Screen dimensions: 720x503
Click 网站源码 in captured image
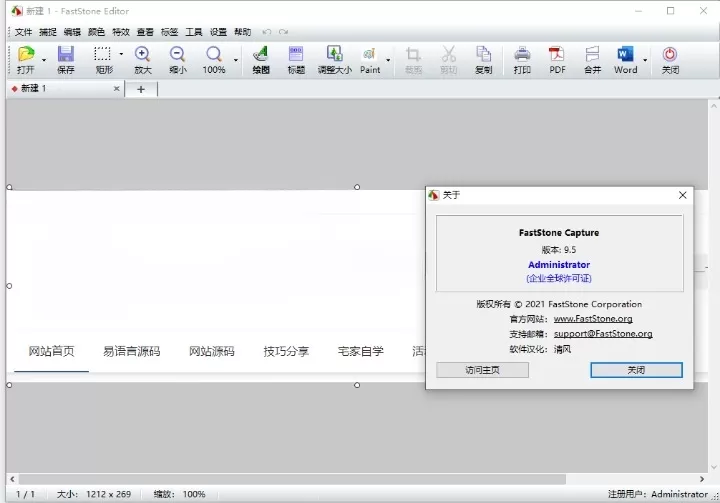click(212, 351)
